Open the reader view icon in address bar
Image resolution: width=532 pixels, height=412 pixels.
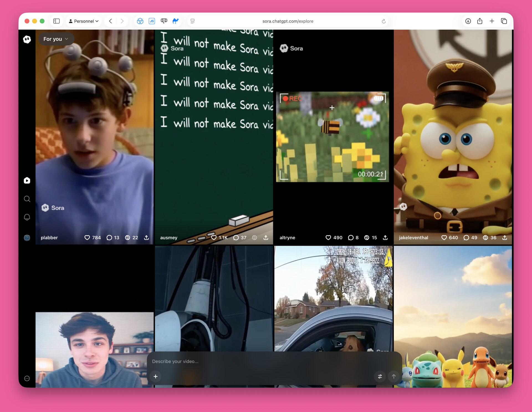[193, 21]
